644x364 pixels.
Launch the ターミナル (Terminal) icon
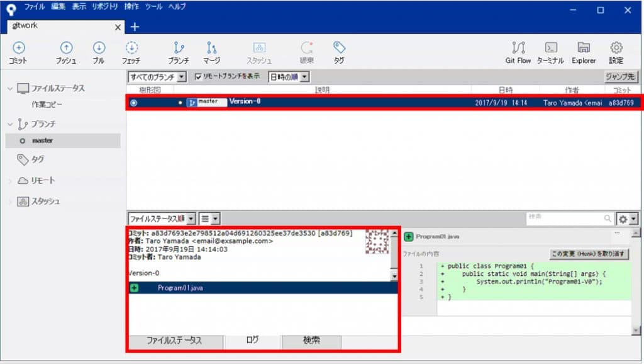(x=550, y=52)
